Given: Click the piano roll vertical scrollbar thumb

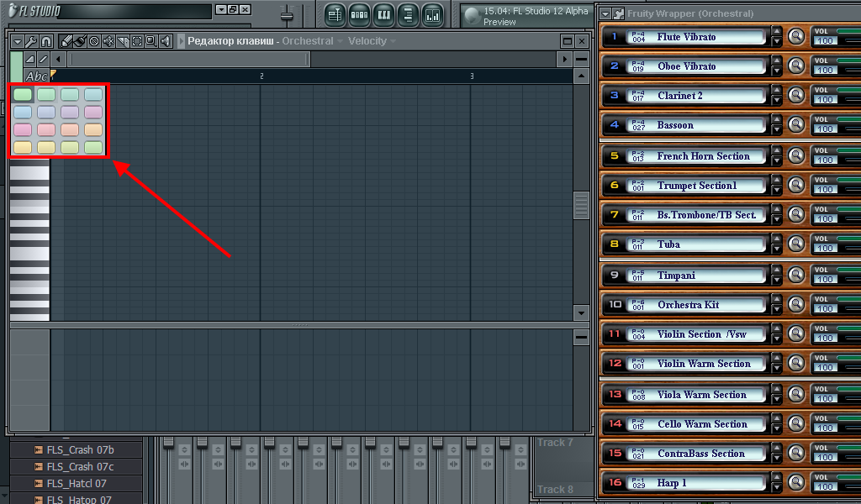Looking at the screenshot, I should tap(581, 205).
